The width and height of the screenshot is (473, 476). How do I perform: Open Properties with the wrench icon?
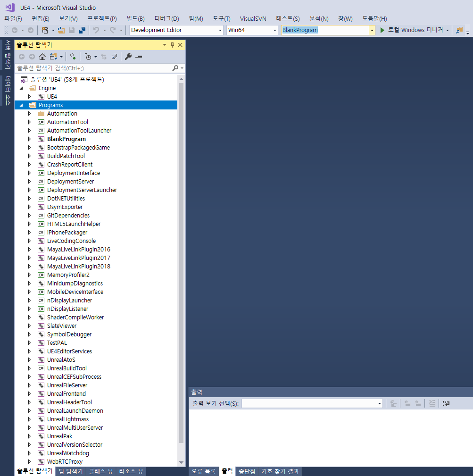[x=128, y=57]
